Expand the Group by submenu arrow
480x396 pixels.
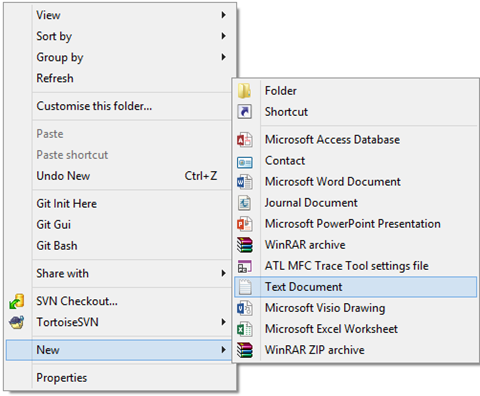tap(223, 57)
